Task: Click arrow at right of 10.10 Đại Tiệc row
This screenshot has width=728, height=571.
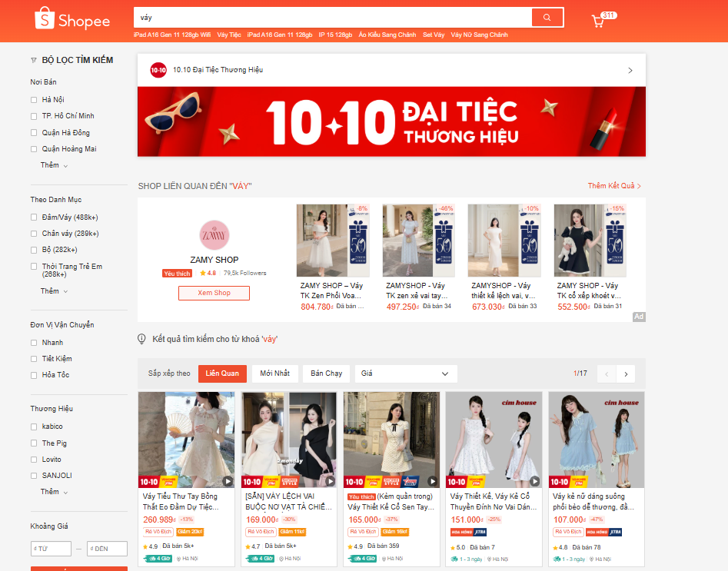Action: [x=630, y=70]
